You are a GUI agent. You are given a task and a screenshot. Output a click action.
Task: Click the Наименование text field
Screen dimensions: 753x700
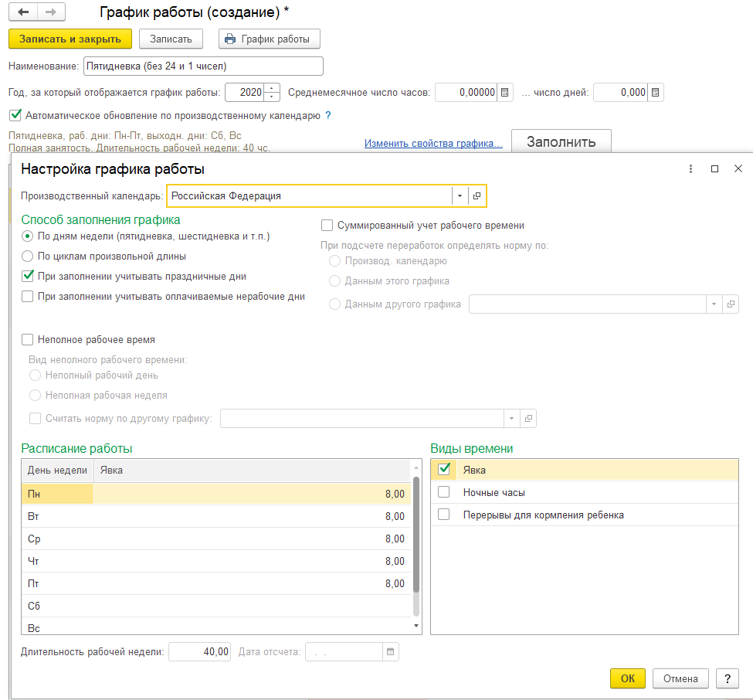(x=202, y=66)
